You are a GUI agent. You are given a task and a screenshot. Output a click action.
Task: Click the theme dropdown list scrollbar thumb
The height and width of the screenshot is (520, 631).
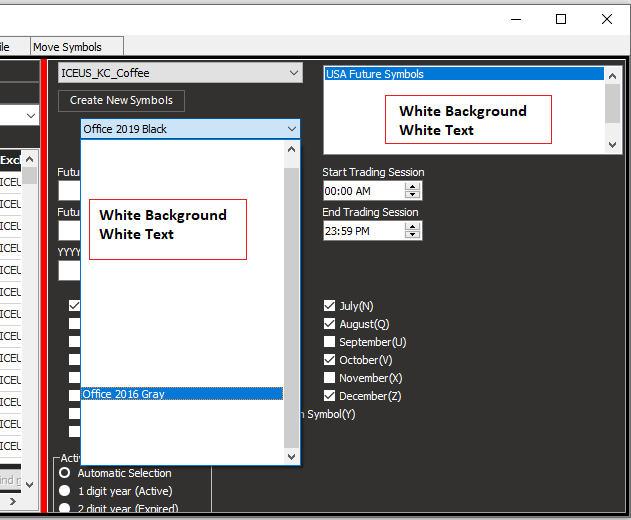292,308
